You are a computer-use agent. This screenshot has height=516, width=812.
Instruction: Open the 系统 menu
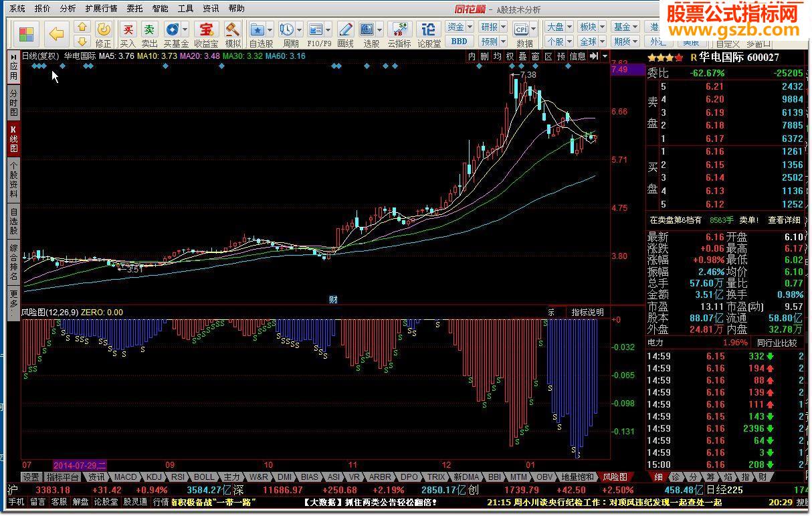[17, 9]
